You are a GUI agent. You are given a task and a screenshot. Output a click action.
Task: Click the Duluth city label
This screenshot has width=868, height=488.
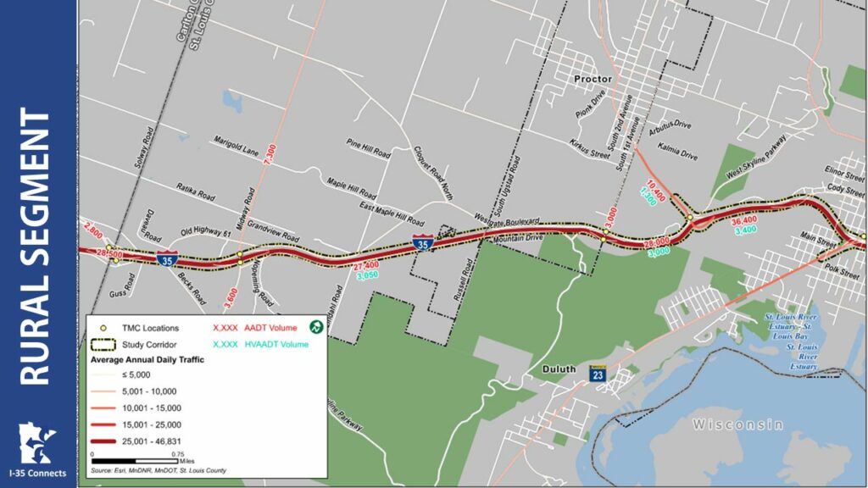(559, 369)
